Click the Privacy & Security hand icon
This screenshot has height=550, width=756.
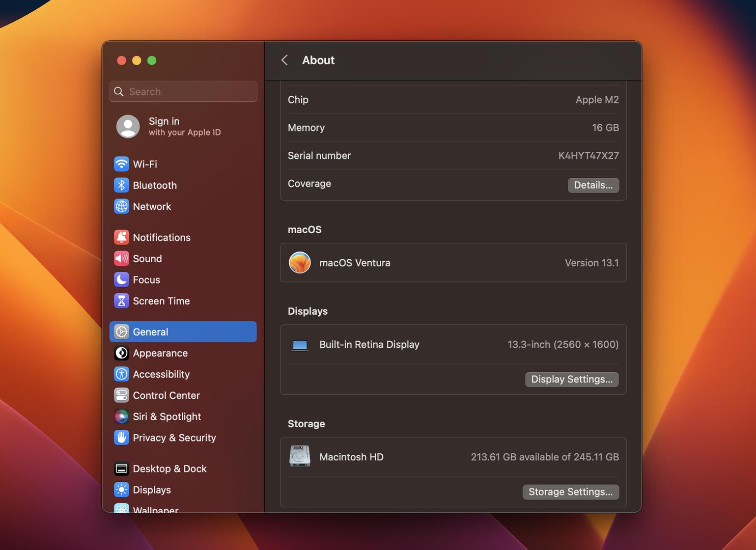(x=121, y=437)
